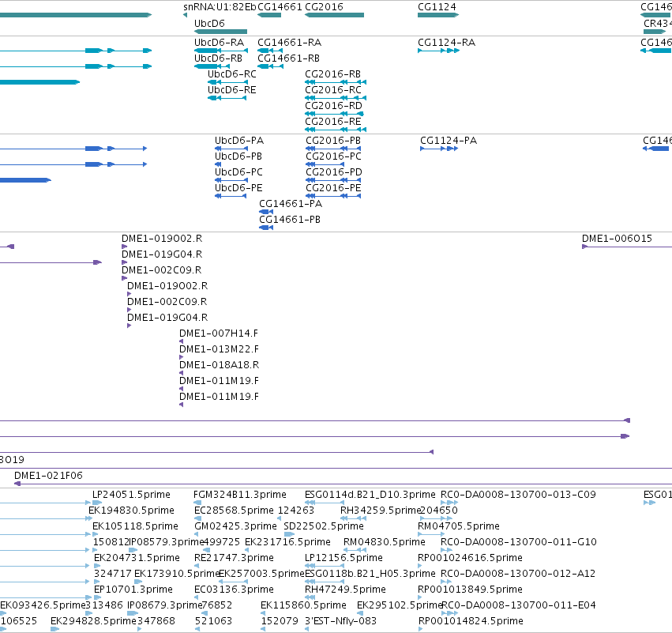This screenshot has width=672, height=633.
Task: Click the CG2016-RD transcript label
Action: (x=333, y=106)
